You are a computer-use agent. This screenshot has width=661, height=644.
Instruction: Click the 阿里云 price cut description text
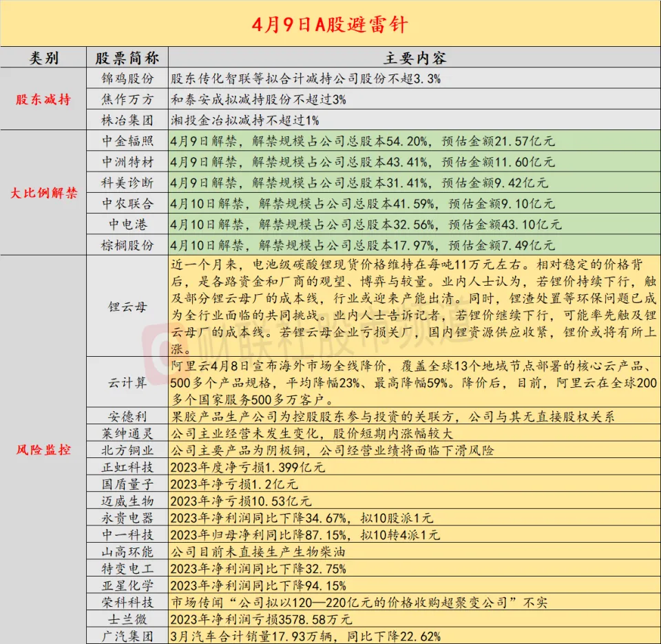pos(414,383)
